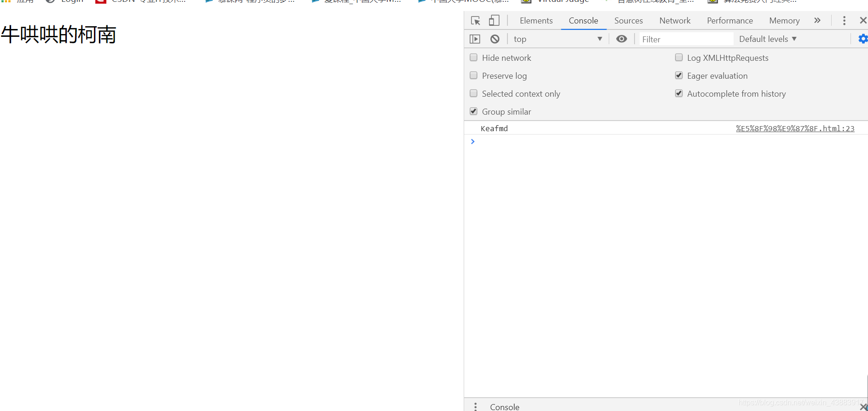Switch to the Elements tab

point(536,21)
